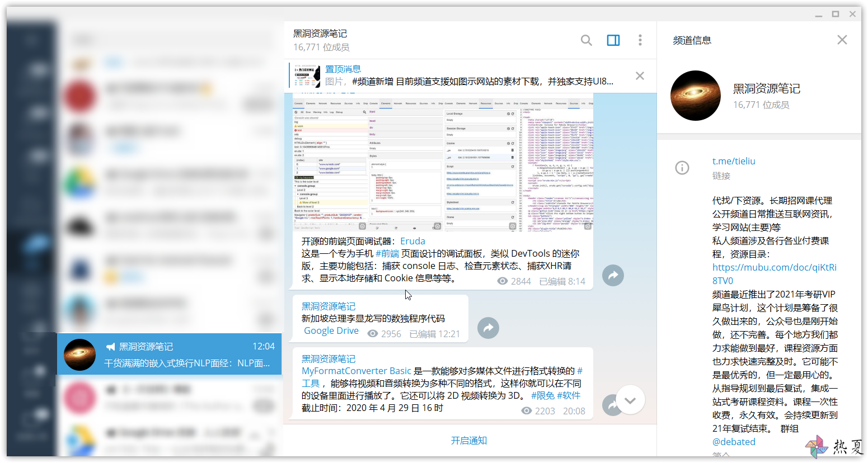Open the Eruda link
This screenshot has height=463, width=868.
click(x=412, y=241)
